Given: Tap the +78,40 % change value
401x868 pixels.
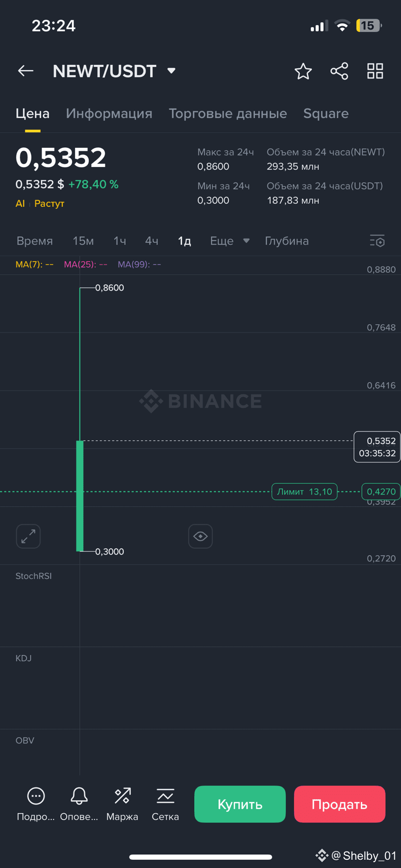Looking at the screenshot, I should (x=93, y=185).
